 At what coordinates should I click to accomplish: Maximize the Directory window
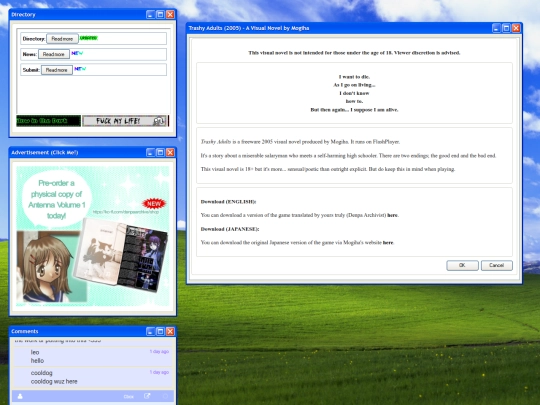coord(160,14)
